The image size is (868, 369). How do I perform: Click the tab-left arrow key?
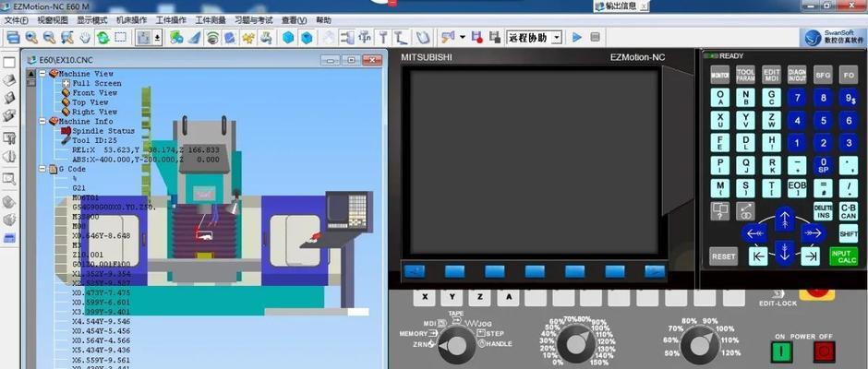758,256
